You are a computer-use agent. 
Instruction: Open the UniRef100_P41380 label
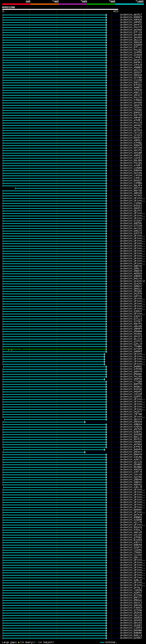pyautogui.click(x=131, y=377)
